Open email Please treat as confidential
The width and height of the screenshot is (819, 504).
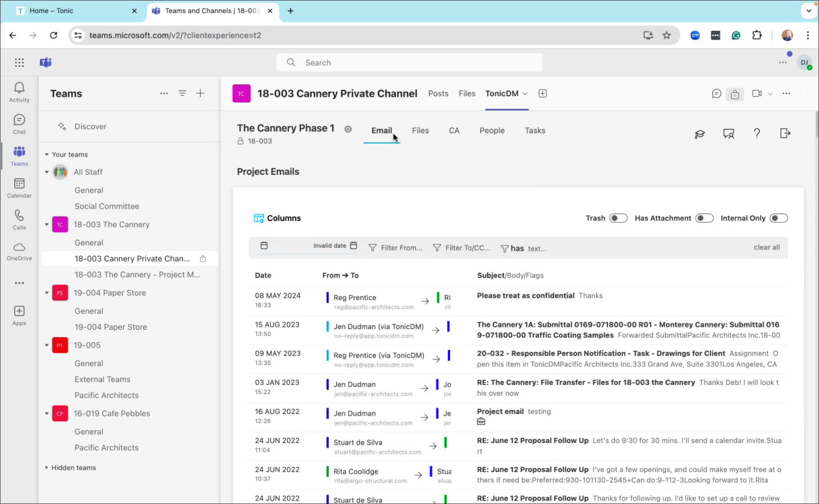pos(525,296)
